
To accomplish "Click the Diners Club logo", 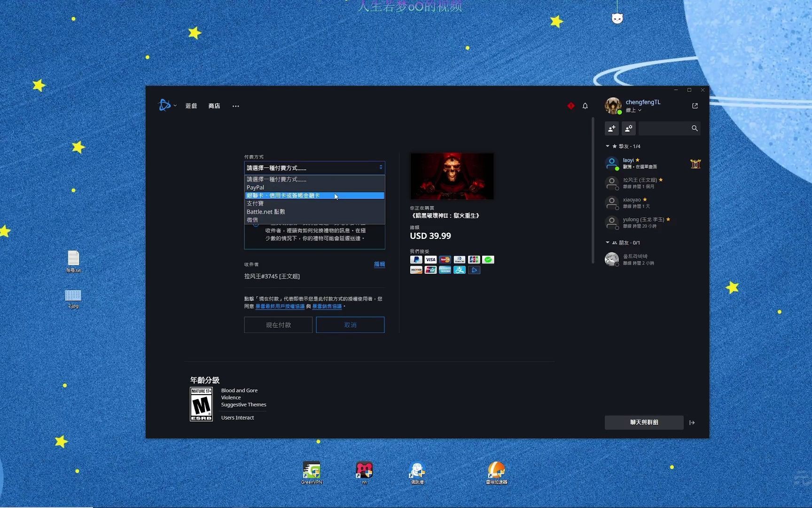I will click(x=460, y=260).
